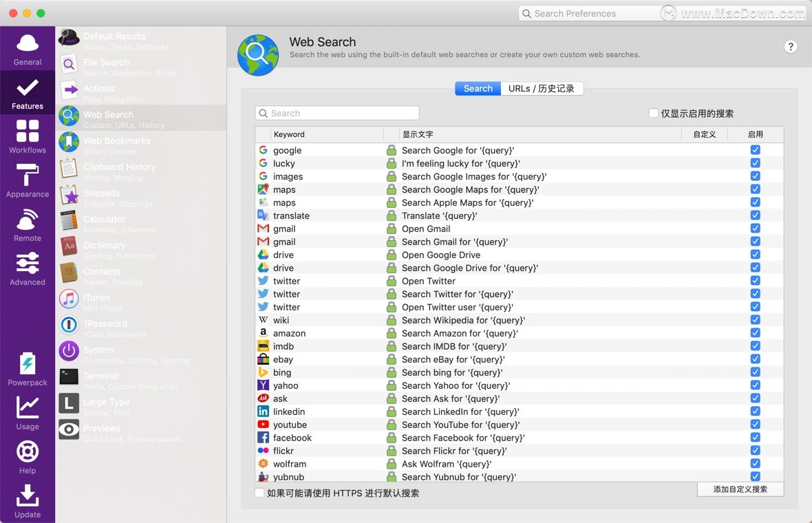Open the Remote section
Viewport: 812px width, 523px height.
point(28,225)
